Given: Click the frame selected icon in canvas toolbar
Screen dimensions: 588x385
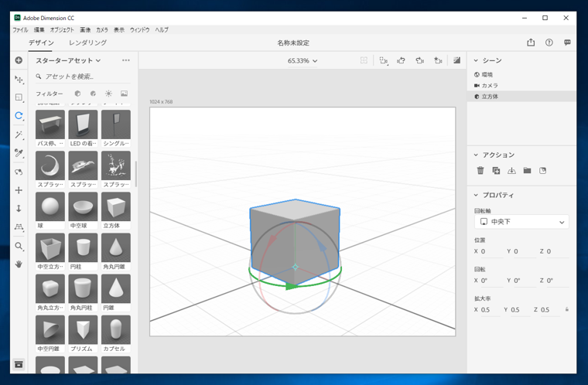Looking at the screenshot, I should (383, 60).
